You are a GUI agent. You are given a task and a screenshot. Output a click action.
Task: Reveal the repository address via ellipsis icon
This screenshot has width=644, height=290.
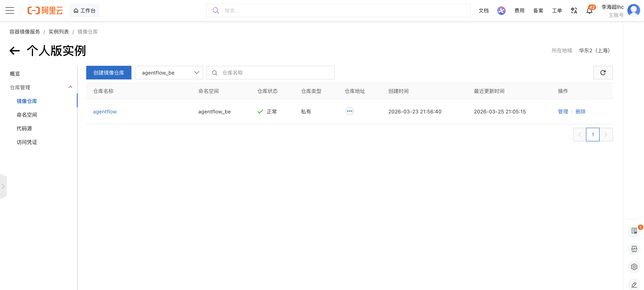[350, 111]
